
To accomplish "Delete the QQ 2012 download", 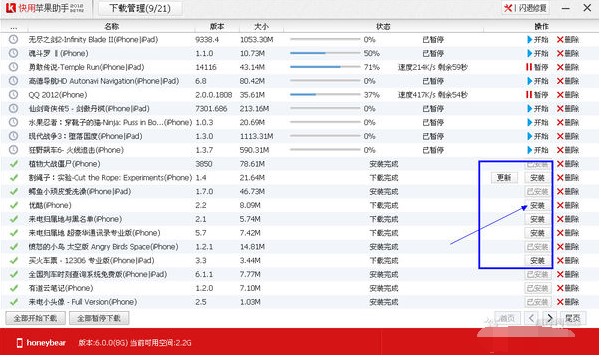I will (x=568, y=95).
